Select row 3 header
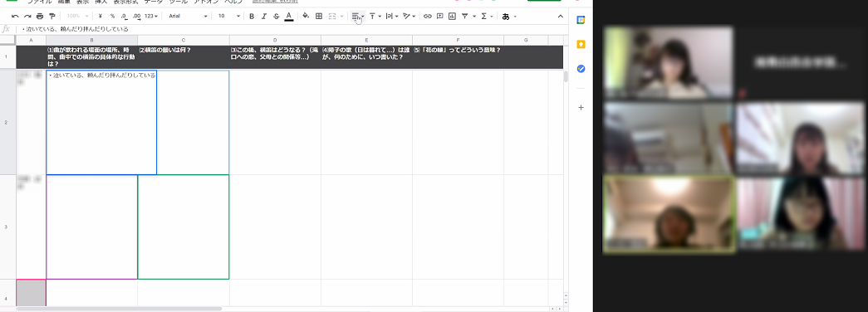The height and width of the screenshot is (312, 868). click(7, 227)
